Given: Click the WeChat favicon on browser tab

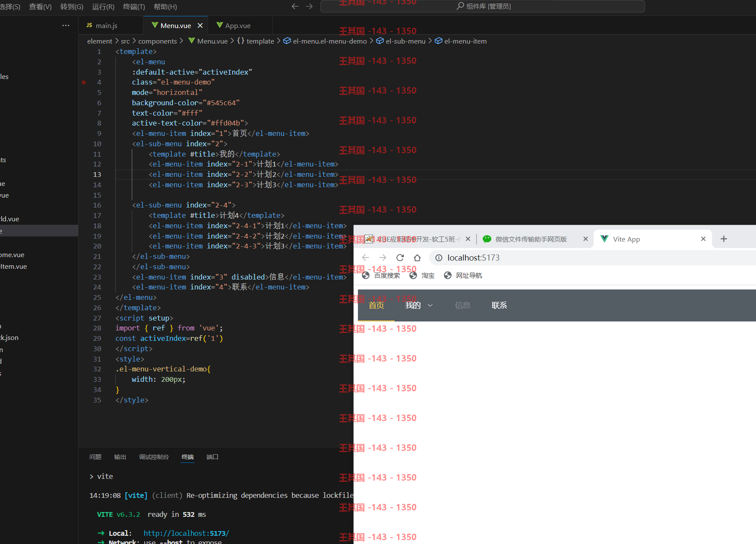Looking at the screenshot, I should tap(487, 239).
